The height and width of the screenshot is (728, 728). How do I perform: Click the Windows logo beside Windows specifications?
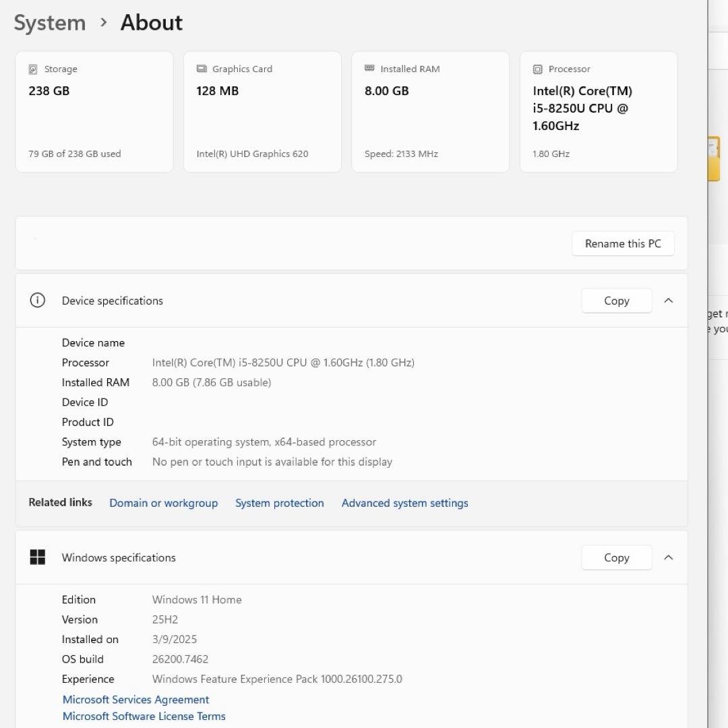37,557
